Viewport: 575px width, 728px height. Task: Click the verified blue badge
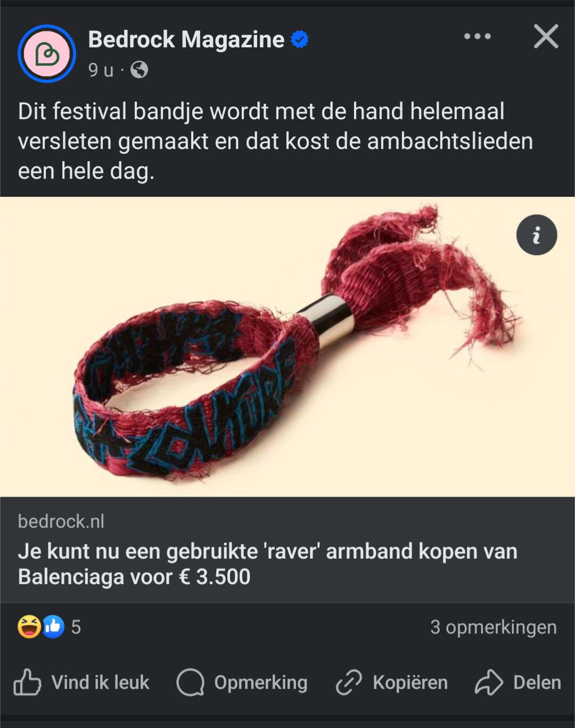300,39
